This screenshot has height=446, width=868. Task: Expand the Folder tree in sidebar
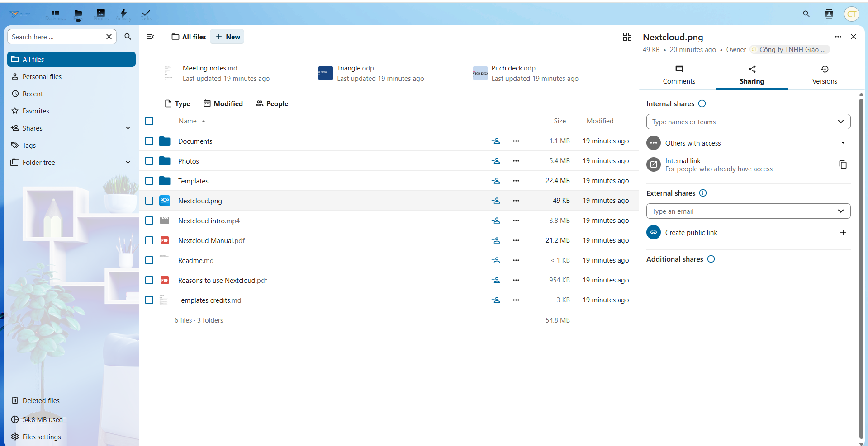128,163
